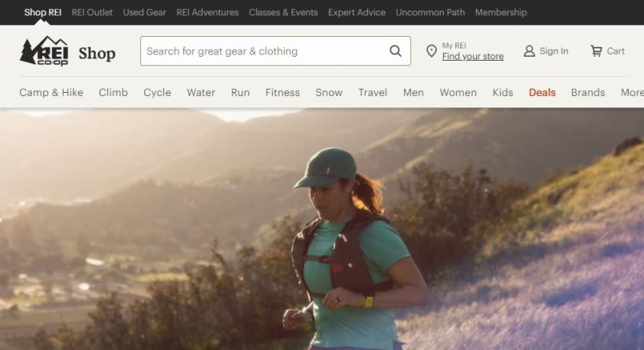Image resolution: width=644 pixels, height=350 pixels.
Task: Expand the More menu item
Action: point(632,93)
